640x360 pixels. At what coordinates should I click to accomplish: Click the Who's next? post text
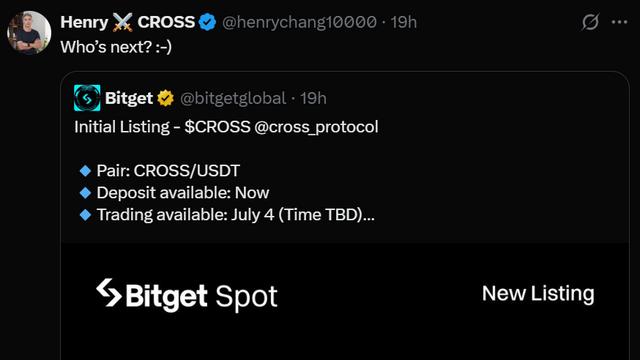click(x=116, y=47)
